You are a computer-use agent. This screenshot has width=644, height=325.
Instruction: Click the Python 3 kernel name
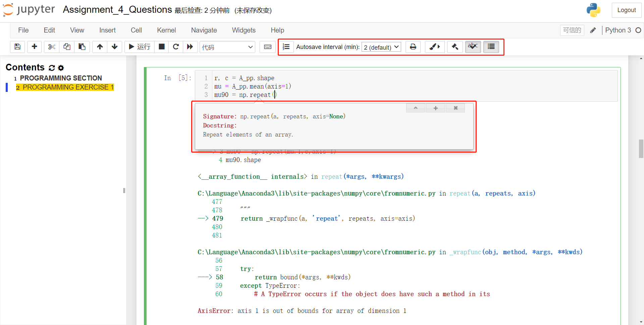pyautogui.click(x=618, y=30)
